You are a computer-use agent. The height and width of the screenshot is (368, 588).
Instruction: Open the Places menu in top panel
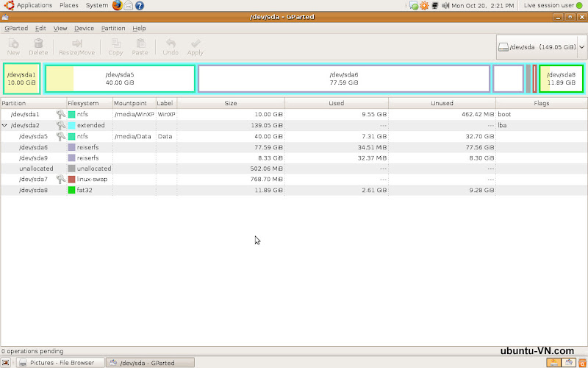(69, 5)
